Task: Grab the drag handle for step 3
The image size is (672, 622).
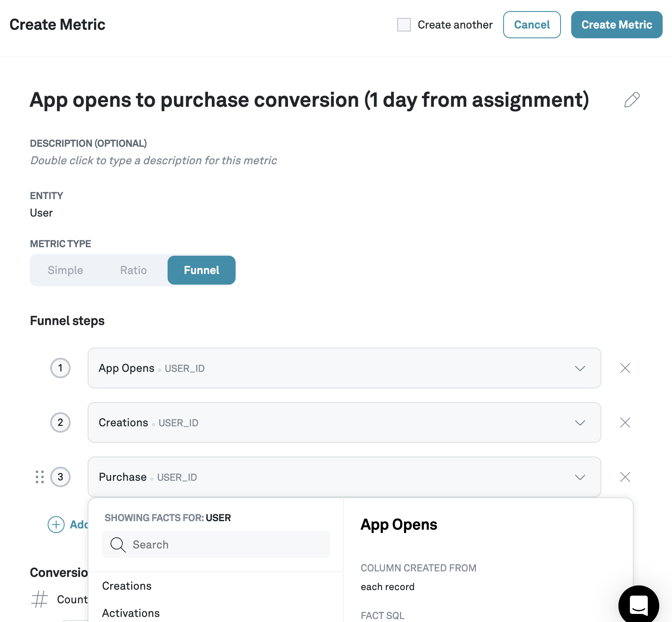Action: pos(40,477)
